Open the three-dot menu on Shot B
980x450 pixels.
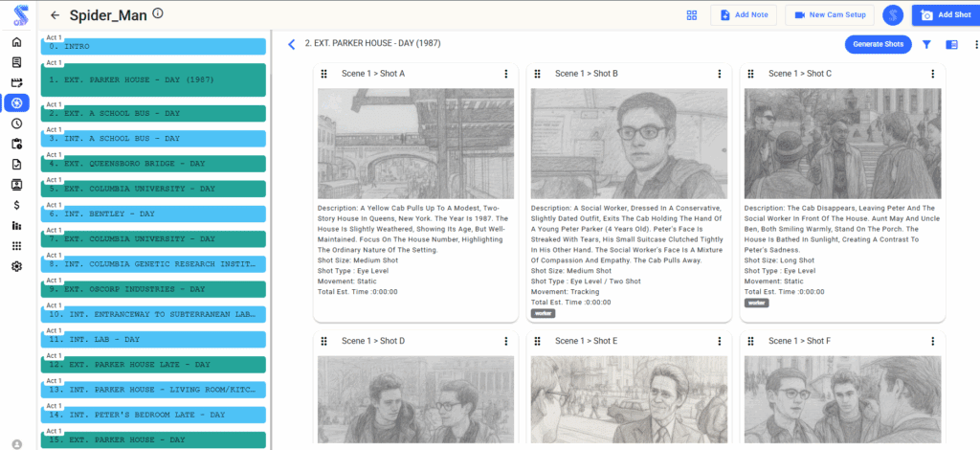click(720, 74)
